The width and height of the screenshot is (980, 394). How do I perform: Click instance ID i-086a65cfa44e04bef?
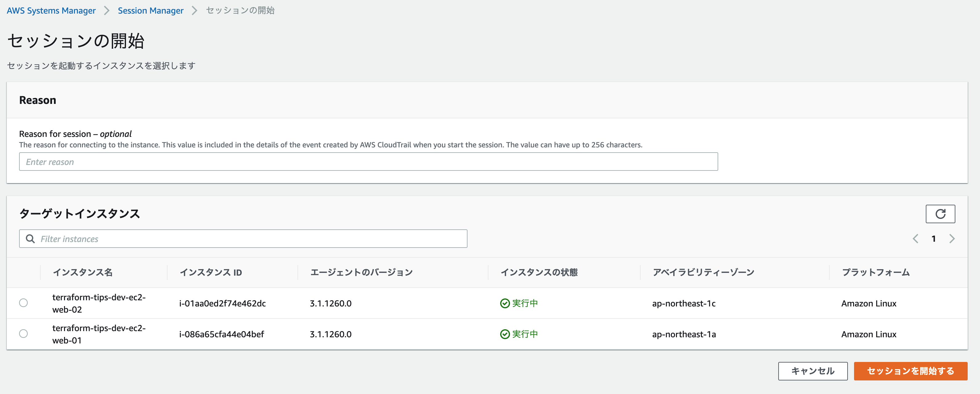point(221,334)
